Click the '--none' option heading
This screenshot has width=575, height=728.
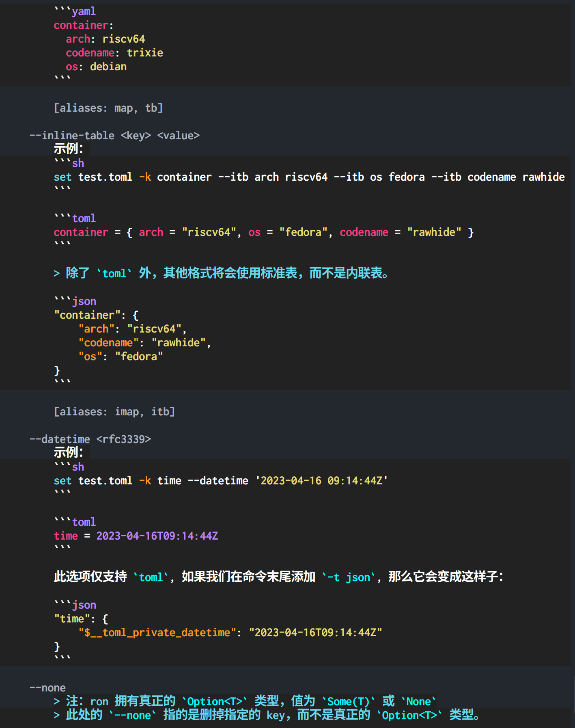coord(47,687)
